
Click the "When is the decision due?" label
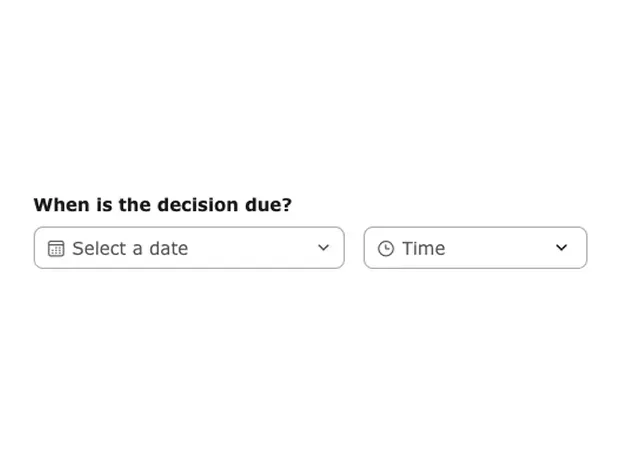coord(163,205)
